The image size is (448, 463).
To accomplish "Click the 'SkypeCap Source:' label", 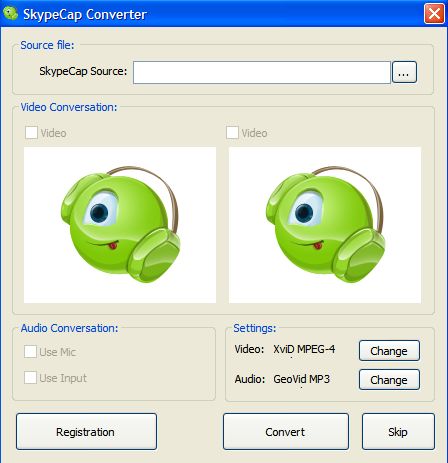I will (83, 71).
